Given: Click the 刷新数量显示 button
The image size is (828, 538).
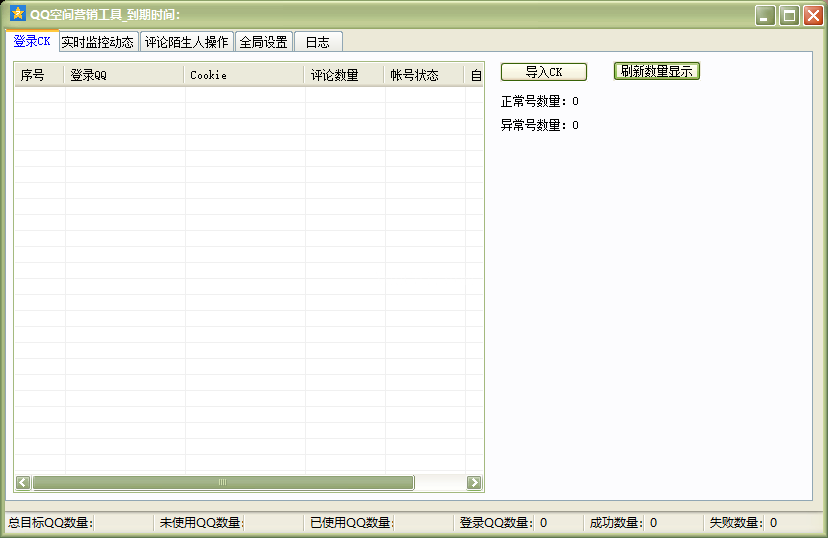Looking at the screenshot, I should [x=656, y=71].
